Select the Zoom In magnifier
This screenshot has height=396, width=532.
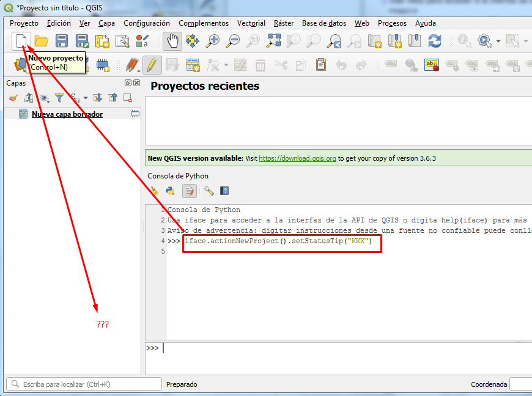click(x=213, y=41)
